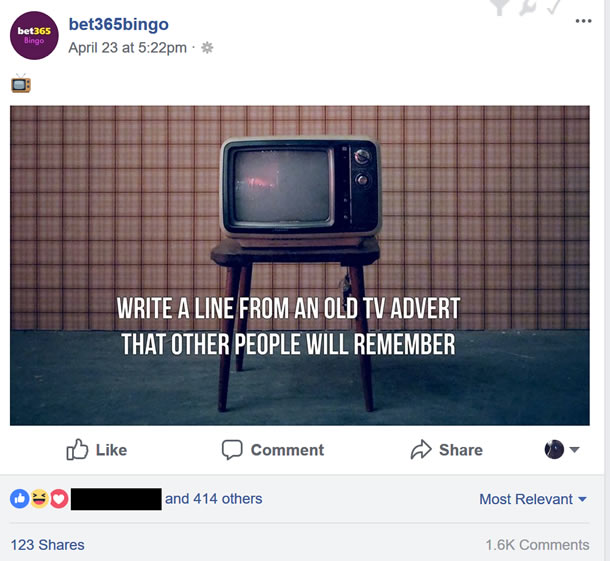Viewport: 610px width, 561px height.
Task: Click the red heart Love reaction icon
Action: tap(59, 499)
